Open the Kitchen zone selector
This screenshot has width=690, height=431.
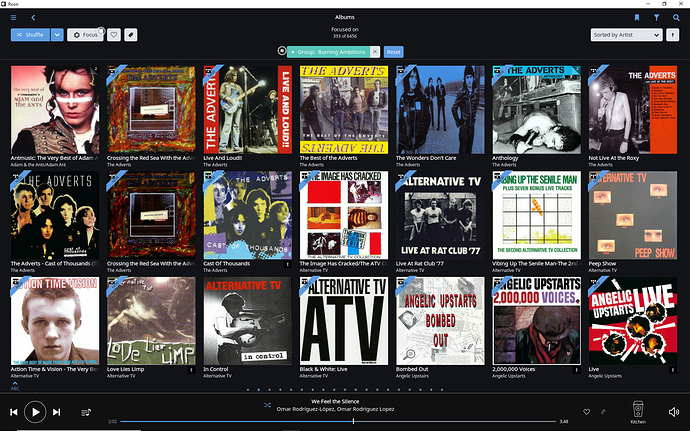coord(638,412)
